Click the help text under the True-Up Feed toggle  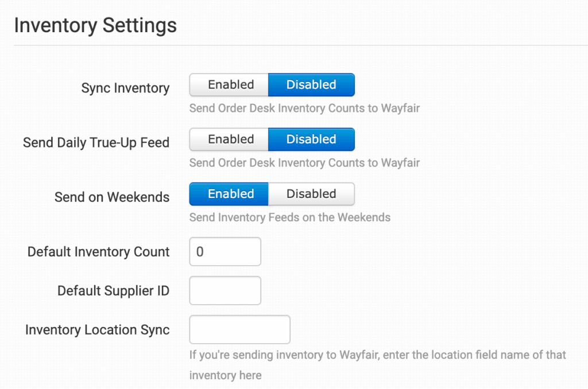(x=304, y=163)
